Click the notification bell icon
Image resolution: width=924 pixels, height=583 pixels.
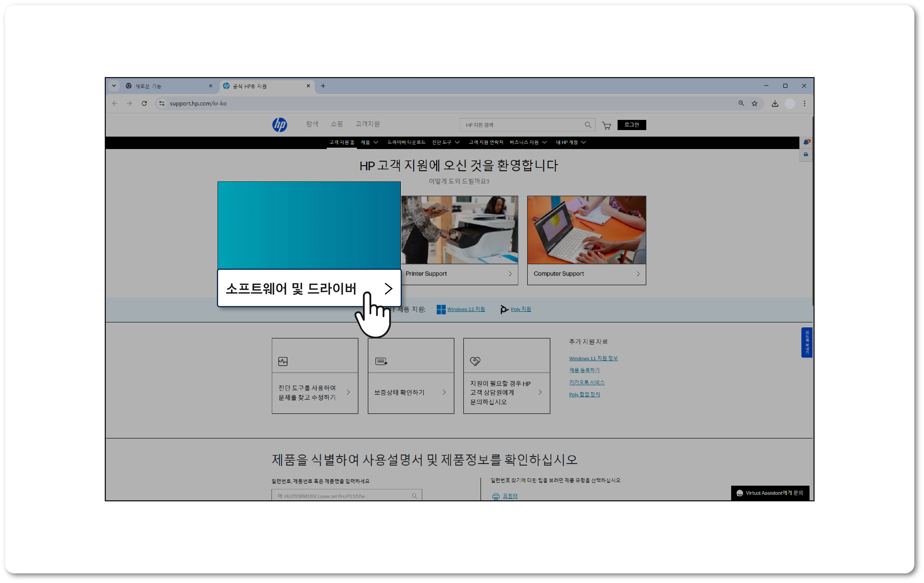point(806,142)
